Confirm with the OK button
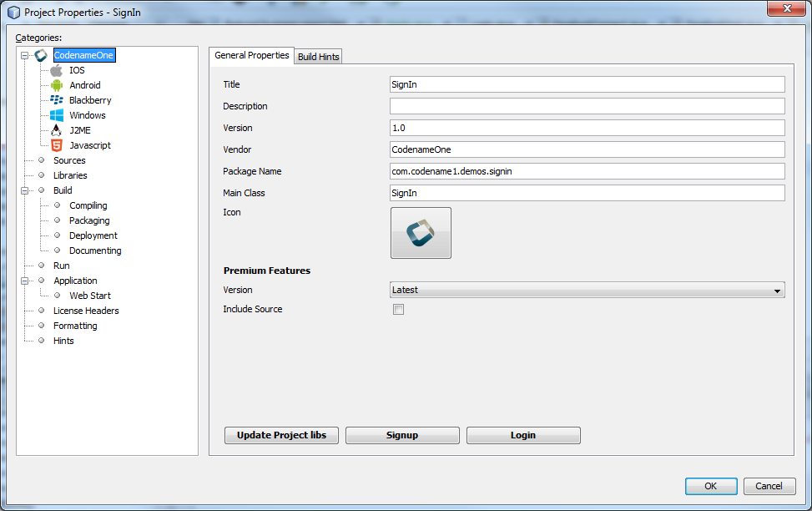 [710, 486]
